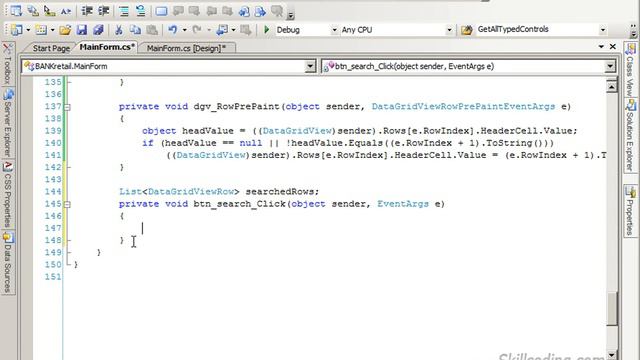Click the Add New Item icon
Screen dimensions: 640x360
click(x=41, y=30)
